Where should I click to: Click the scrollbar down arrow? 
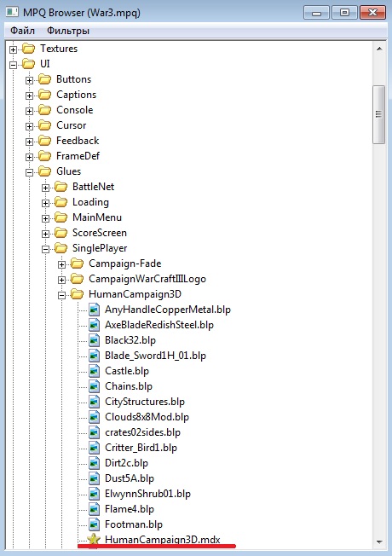[379, 542]
